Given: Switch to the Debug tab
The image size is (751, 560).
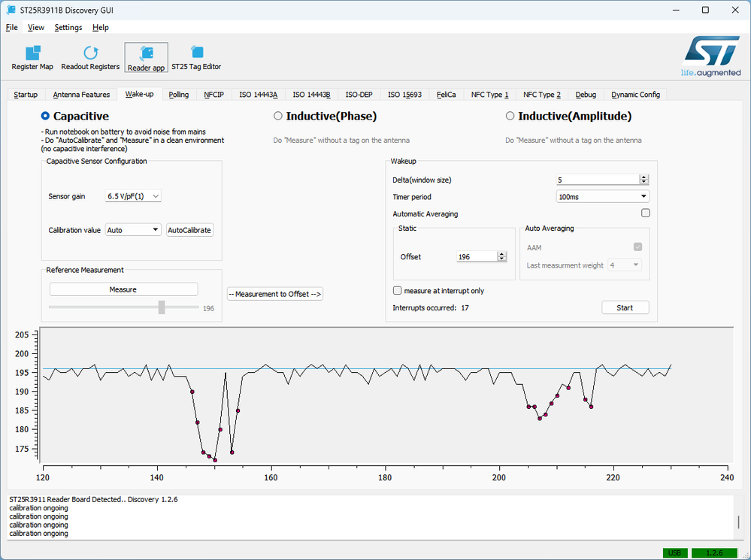Looking at the screenshot, I should (586, 95).
